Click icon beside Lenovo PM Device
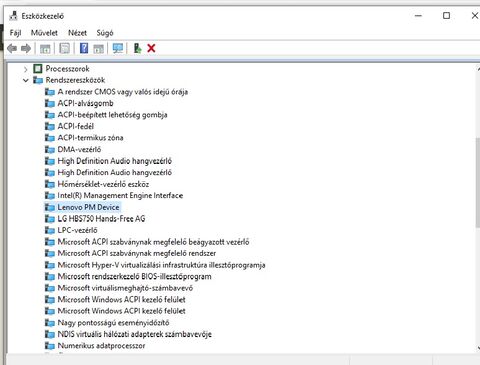The height and width of the screenshot is (365, 480). pos(50,207)
